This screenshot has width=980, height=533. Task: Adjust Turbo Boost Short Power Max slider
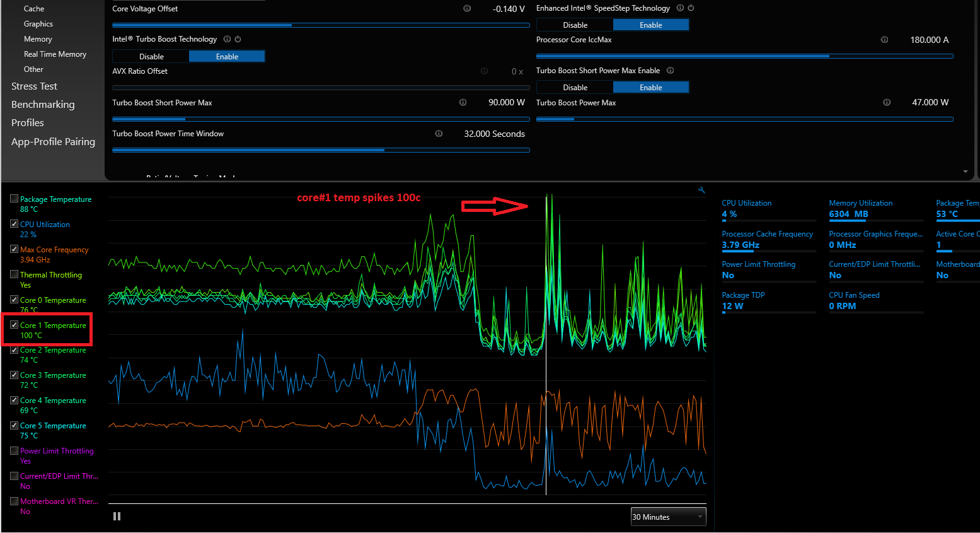[321, 119]
